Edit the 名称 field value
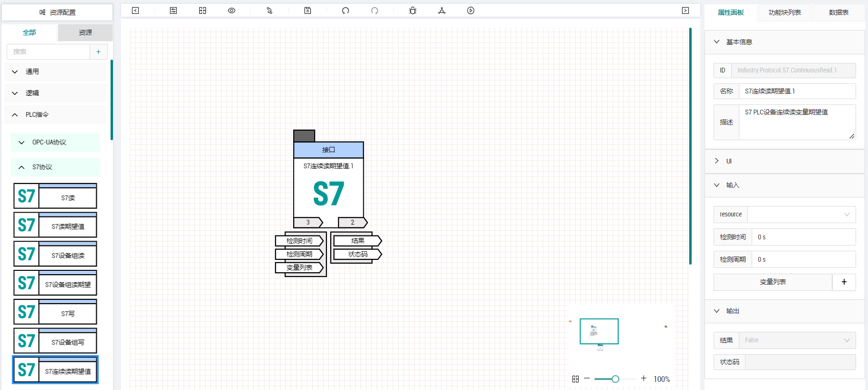This screenshot has height=390, width=868. click(797, 91)
